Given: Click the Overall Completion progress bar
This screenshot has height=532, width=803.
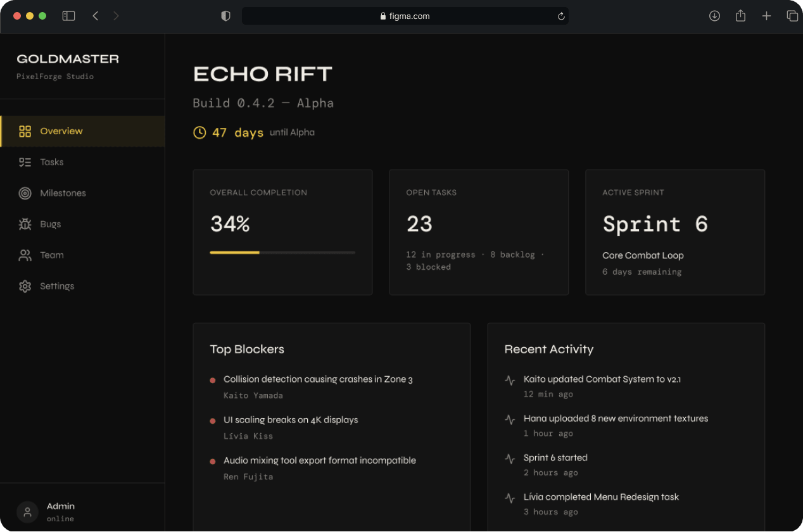Looking at the screenshot, I should (282, 253).
